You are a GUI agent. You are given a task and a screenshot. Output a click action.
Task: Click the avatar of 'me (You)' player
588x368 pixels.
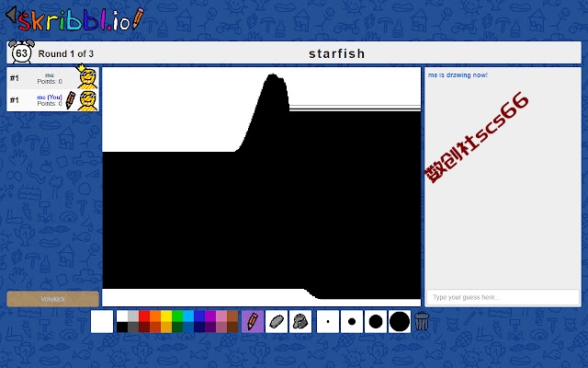click(87, 100)
